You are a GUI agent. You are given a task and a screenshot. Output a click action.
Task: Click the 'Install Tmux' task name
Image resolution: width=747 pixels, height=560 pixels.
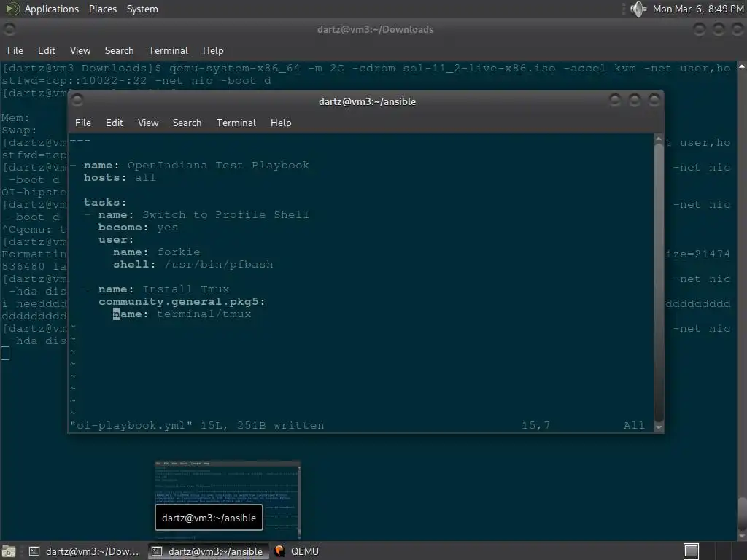(186, 289)
